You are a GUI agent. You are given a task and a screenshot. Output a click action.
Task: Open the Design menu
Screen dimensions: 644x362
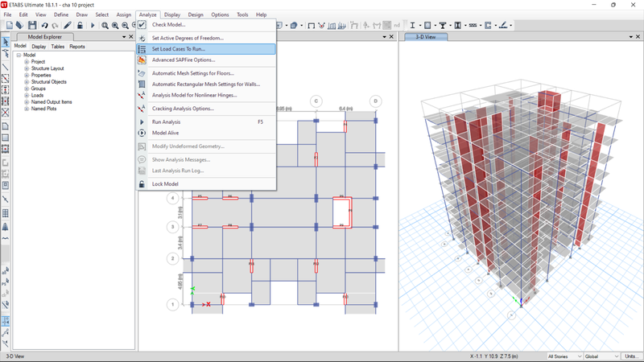pyautogui.click(x=196, y=14)
